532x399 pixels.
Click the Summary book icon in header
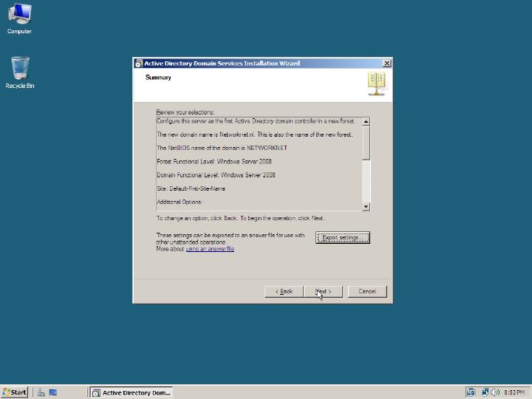377,83
